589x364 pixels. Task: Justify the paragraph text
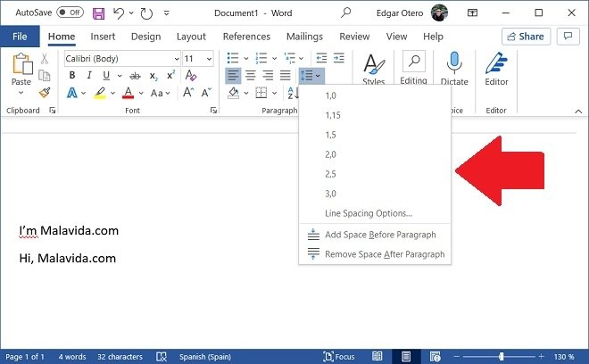(285, 76)
